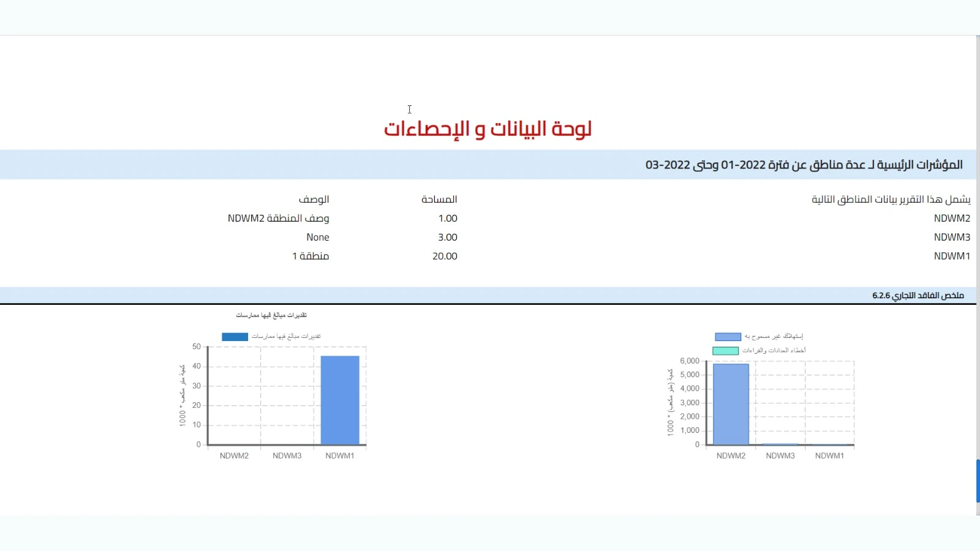The image size is (980, 551).
Task: Click the NDWM1 axis label in the right chart
Action: coord(829,456)
